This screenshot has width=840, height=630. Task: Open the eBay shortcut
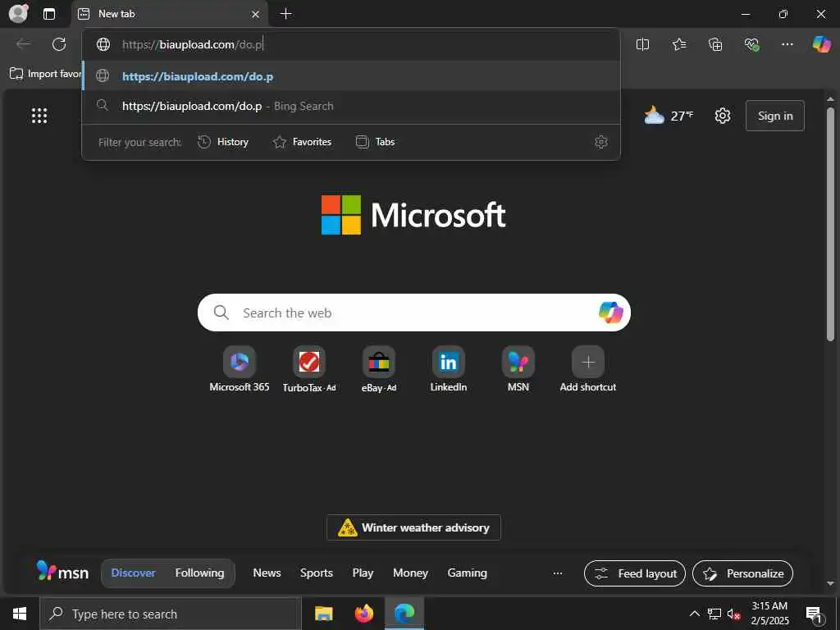tap(379, 370)
